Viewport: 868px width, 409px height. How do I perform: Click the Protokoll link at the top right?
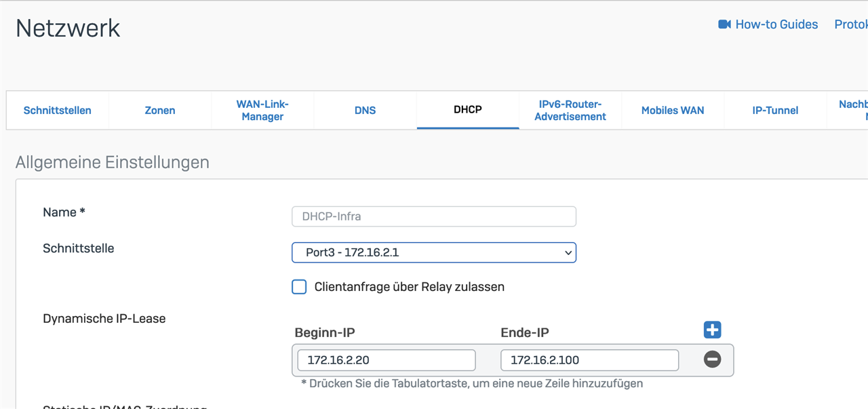point(850,24)
